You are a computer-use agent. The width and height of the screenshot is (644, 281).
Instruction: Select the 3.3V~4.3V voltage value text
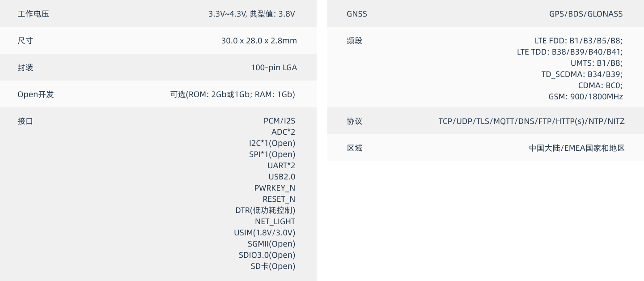(x=251, y=14)
